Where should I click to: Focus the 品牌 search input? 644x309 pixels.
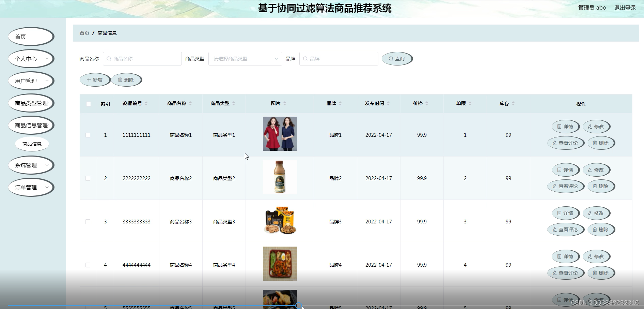click(339, 59)
